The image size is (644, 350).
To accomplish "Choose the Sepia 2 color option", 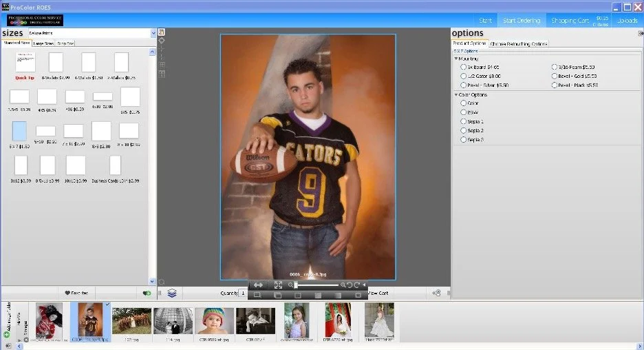I will [x=463, y=130].
